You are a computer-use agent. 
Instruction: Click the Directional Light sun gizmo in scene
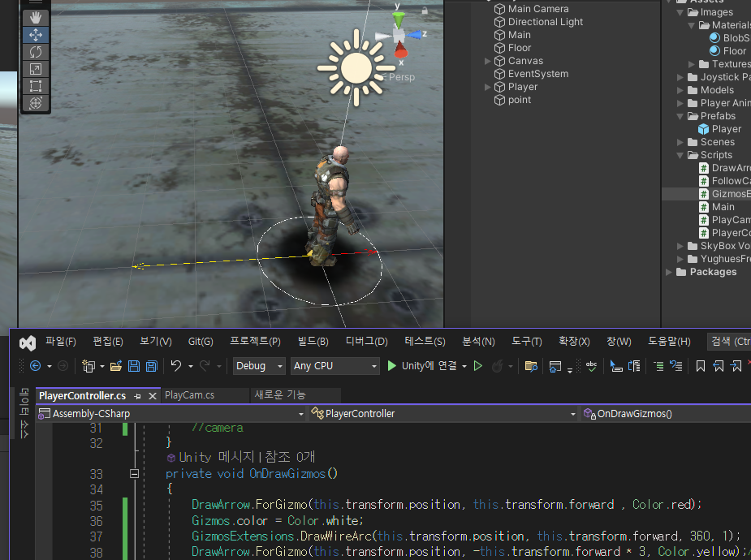tap(356, 68)
